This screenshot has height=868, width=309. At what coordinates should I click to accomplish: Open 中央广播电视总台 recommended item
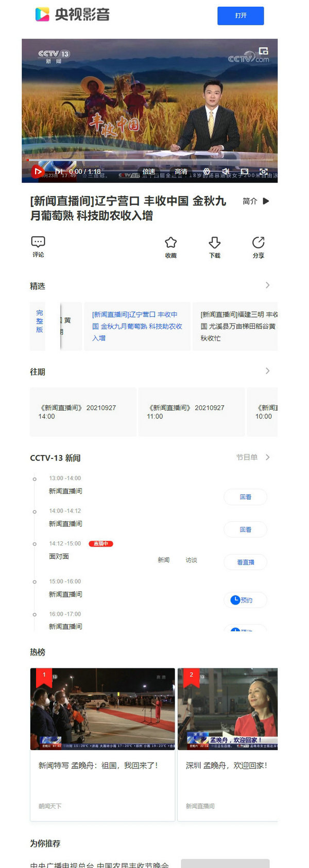pos(99,864)
